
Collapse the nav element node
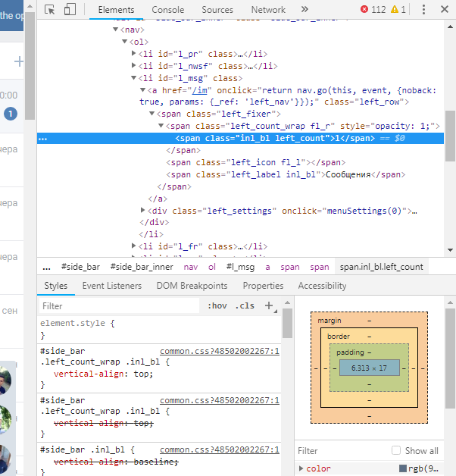point(116,30)
